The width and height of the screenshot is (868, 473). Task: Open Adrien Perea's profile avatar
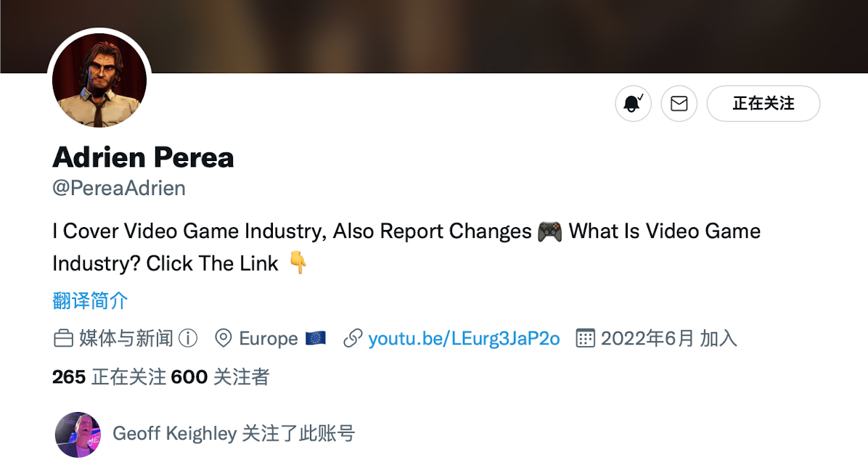click(x=99, y=81)
